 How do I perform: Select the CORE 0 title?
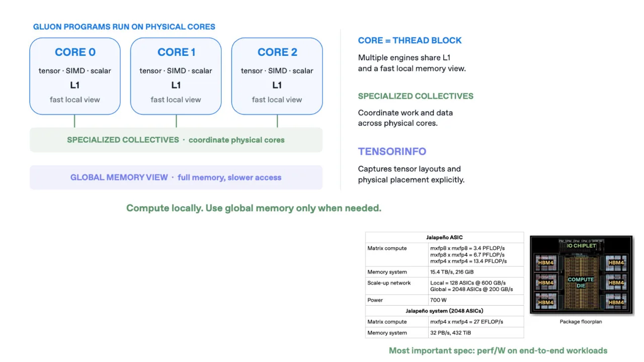coord(75,52)
